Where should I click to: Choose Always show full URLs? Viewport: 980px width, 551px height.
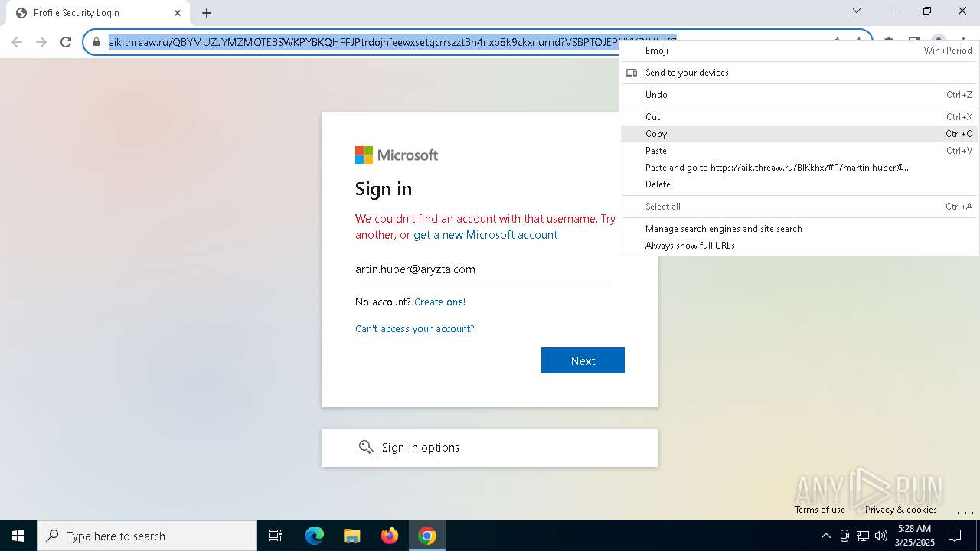point(799,246)
